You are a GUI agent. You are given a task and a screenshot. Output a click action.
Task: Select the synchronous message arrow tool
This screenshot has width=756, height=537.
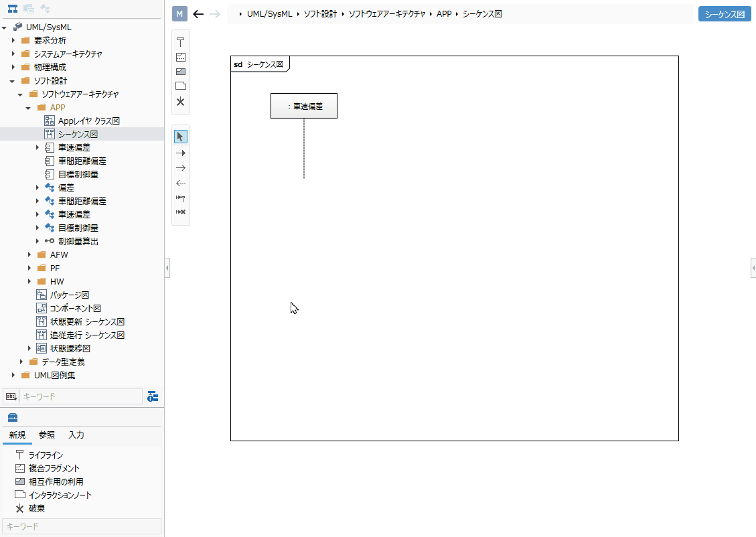pyautogui.click(x=180, y=153)
